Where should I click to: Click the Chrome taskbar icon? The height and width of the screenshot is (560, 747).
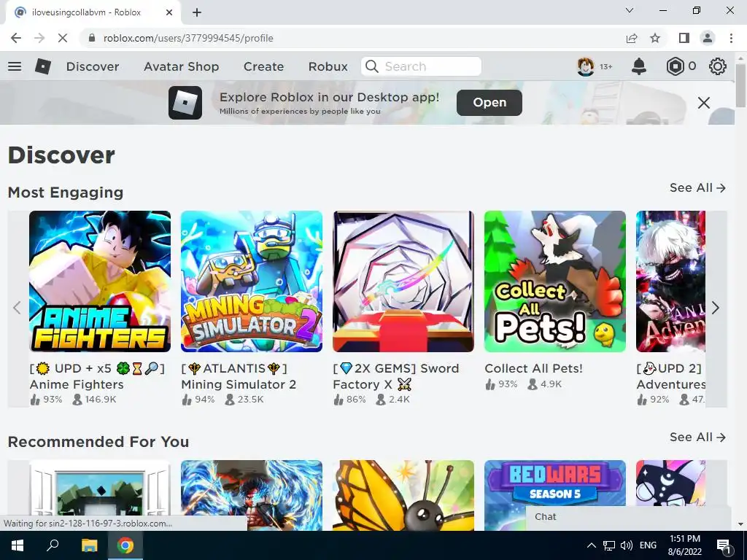click(x=125, y=545)
